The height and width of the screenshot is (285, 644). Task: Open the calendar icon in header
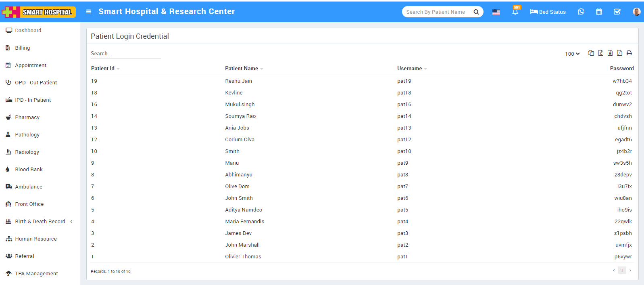pos(599,12)
